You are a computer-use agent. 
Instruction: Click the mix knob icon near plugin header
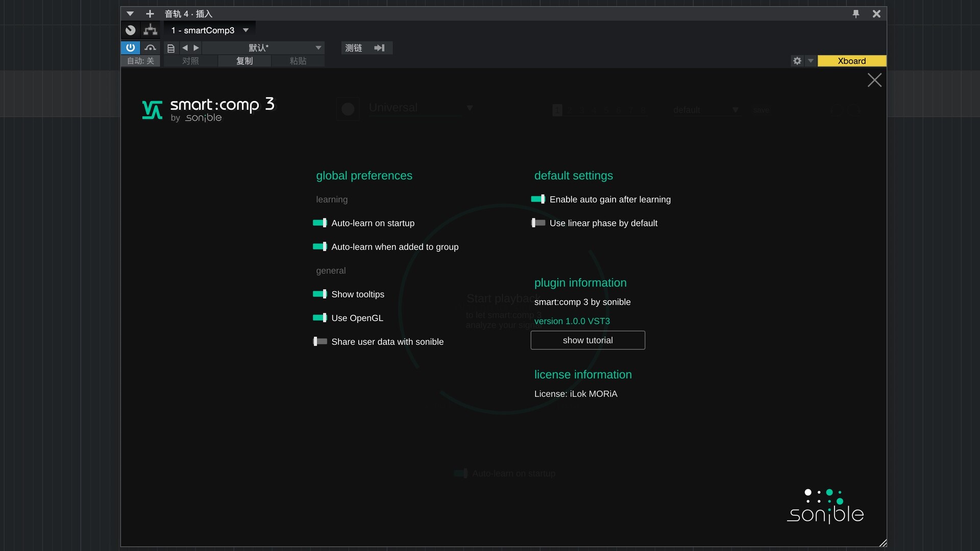130,31
